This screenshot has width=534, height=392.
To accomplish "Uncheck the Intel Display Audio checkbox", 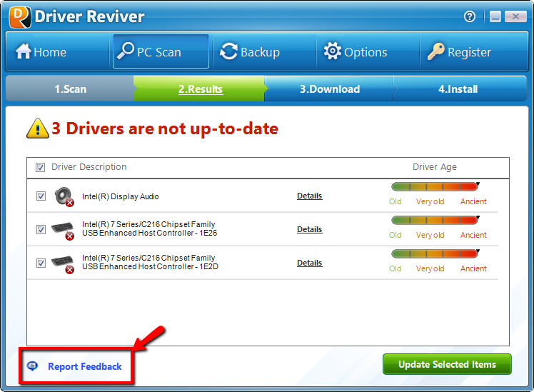I will 41,196.
